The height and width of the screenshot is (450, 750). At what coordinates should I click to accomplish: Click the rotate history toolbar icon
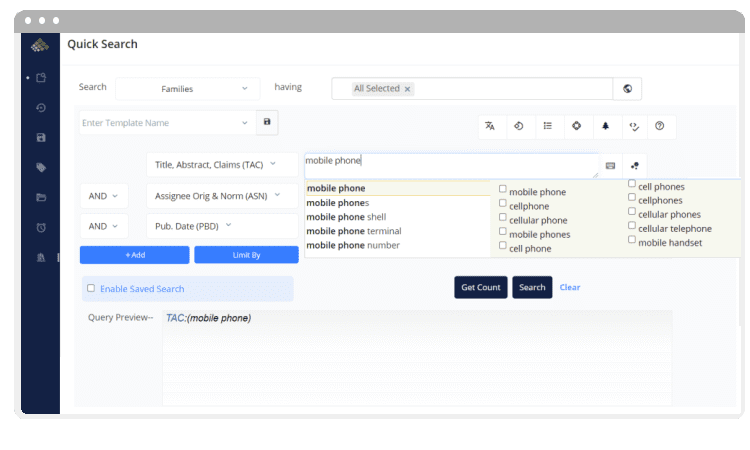(x=518, y=126)
